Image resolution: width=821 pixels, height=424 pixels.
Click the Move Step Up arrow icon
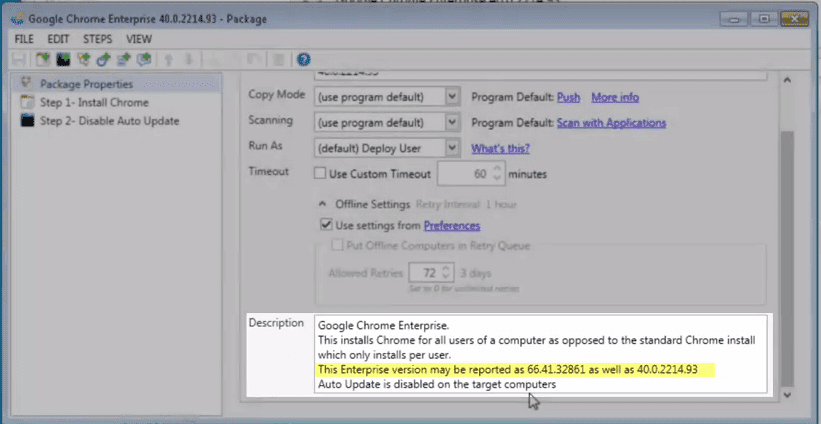[169, 60]
